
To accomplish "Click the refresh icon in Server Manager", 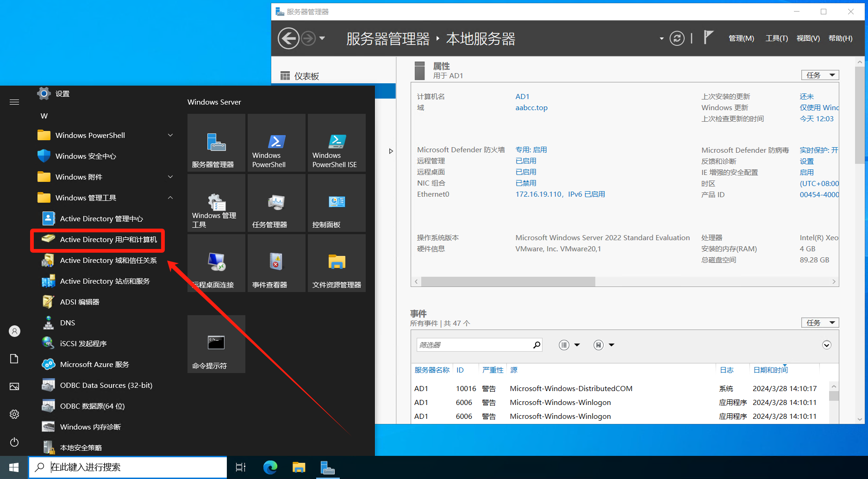I will (x=677, y=38).
